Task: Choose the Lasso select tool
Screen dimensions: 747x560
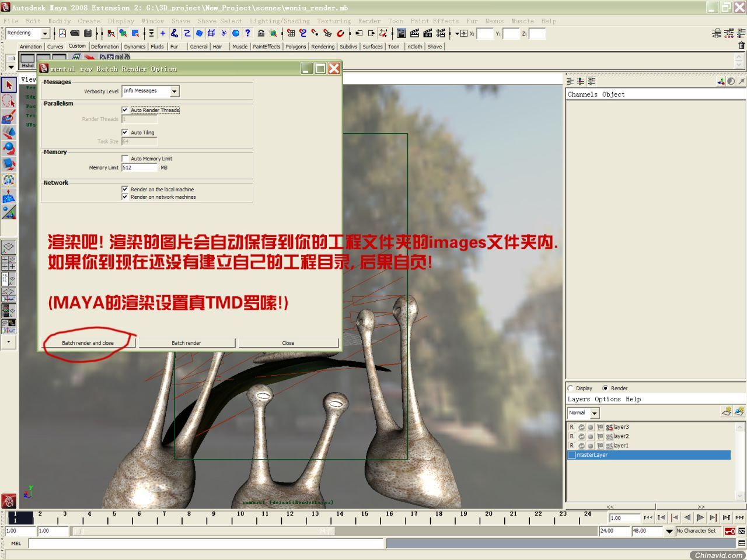Action: coord(9,101)
